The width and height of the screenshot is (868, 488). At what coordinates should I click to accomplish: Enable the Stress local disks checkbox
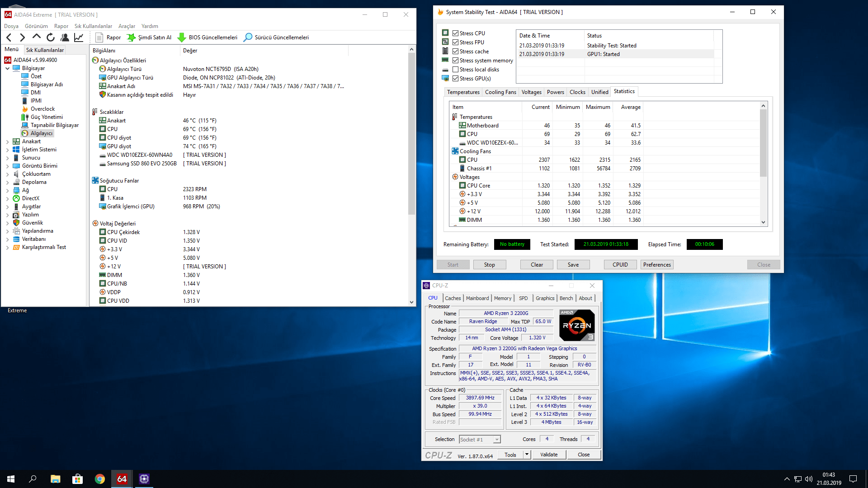(x=456, y=70)
